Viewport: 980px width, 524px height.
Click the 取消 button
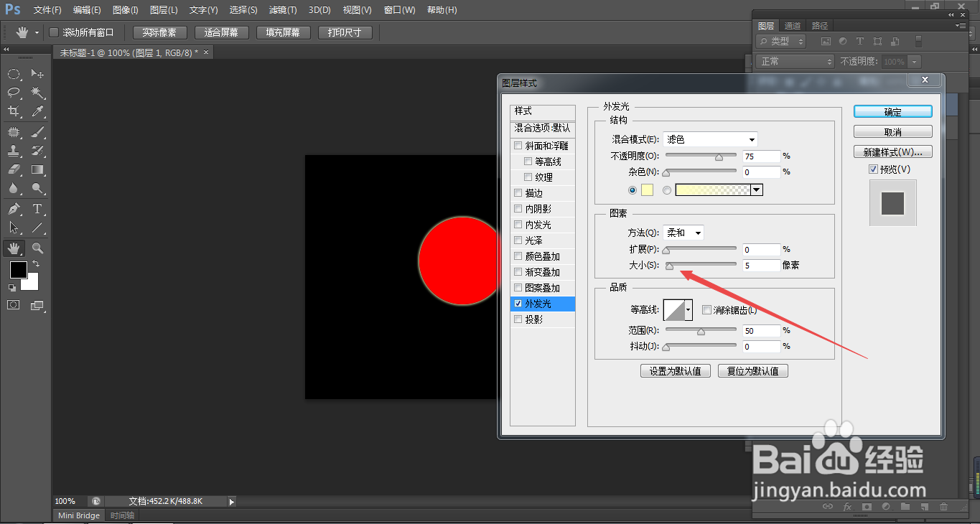click(893, 132)
